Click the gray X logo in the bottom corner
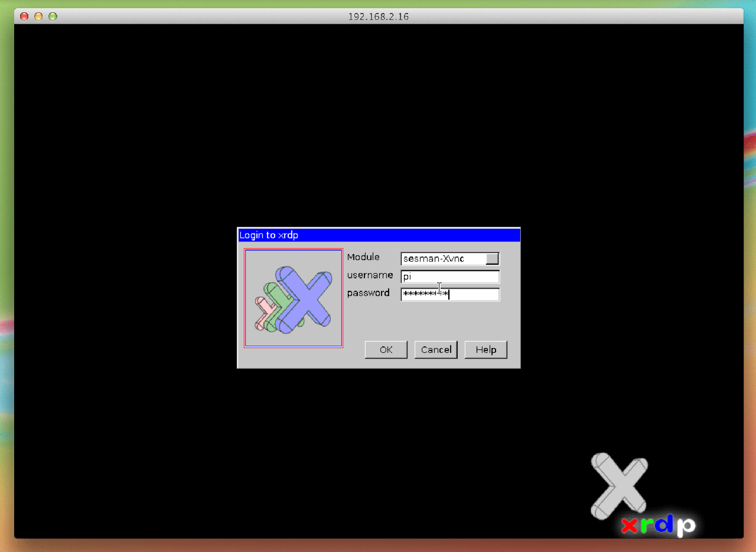This screenshot has width=756, height=552. tap(618, 485)
